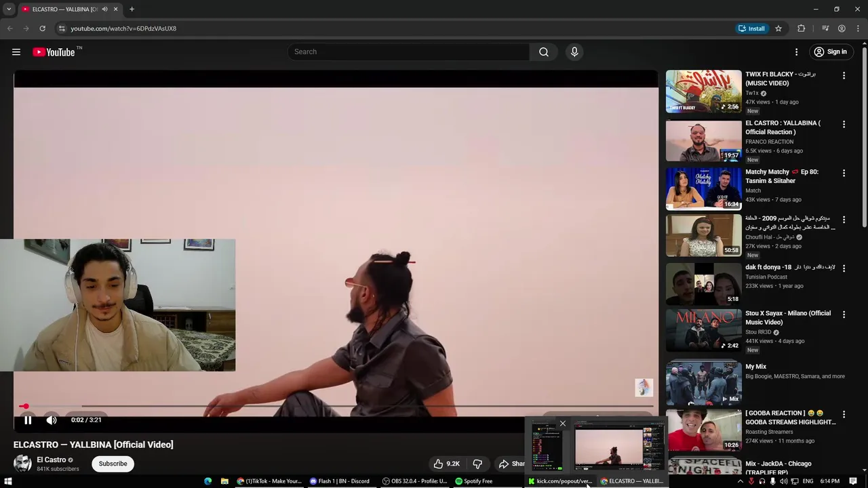Open options for GOOBA REACTION video
Image resolution: width=868 pixels, height=488 pixels.
tap(844, 414)
